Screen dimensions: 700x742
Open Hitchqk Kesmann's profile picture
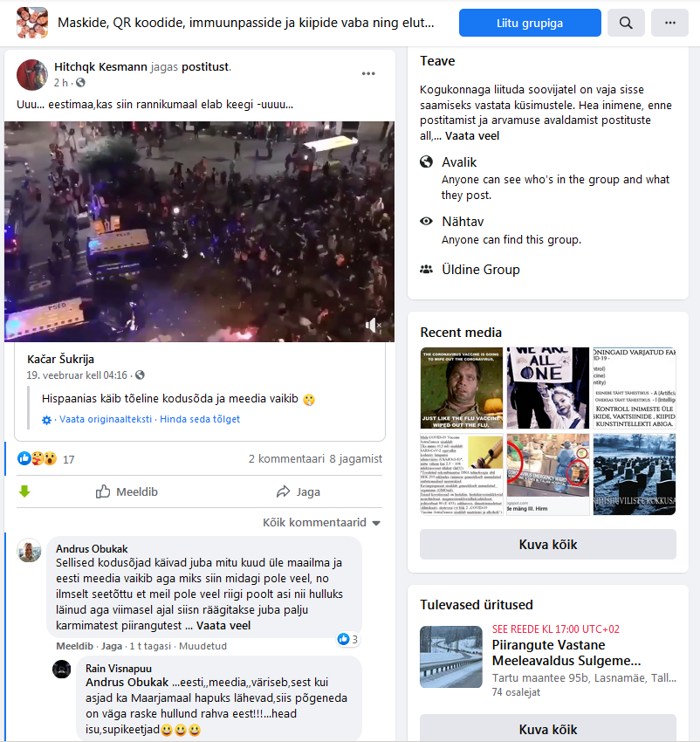pyautogui.click(x=32, y=74)
